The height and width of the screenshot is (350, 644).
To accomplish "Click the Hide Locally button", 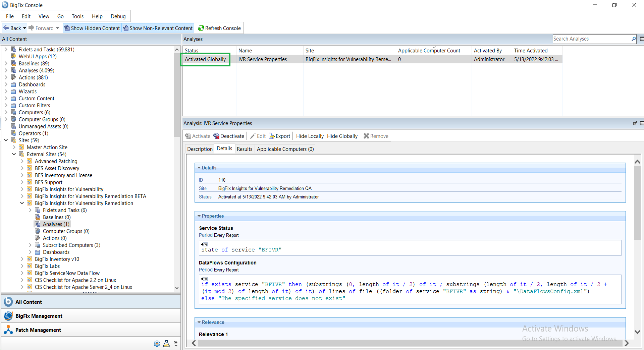I will pyautogui.click(x=310, y=136).
